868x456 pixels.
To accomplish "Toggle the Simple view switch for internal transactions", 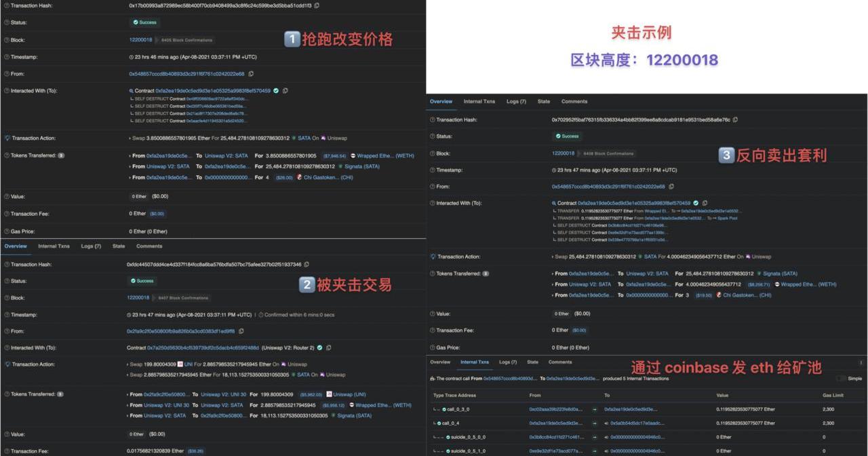I will coord(841,379).
